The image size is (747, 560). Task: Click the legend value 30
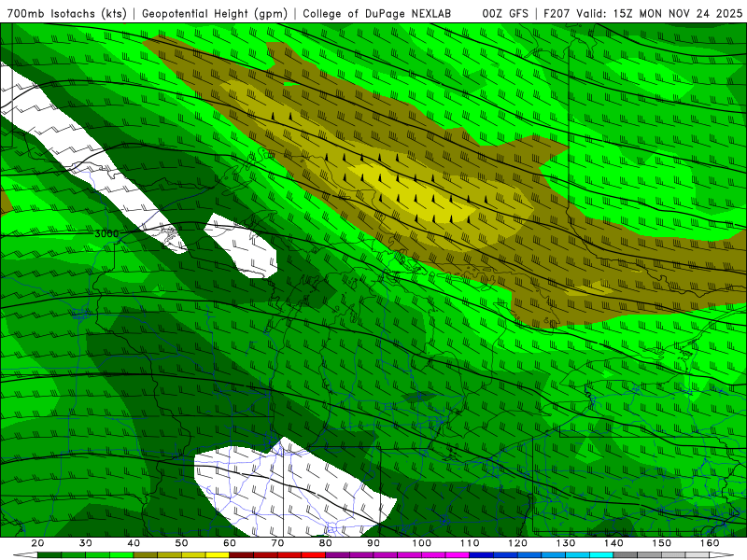point(86,543)
